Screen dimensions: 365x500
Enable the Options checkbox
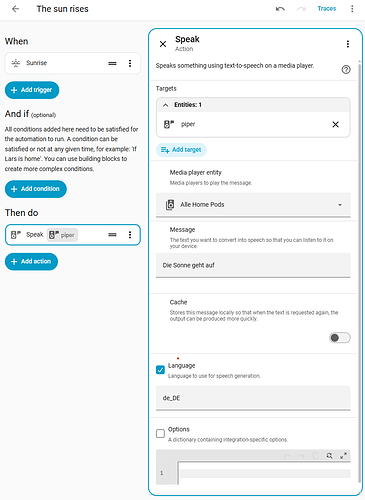160,433
